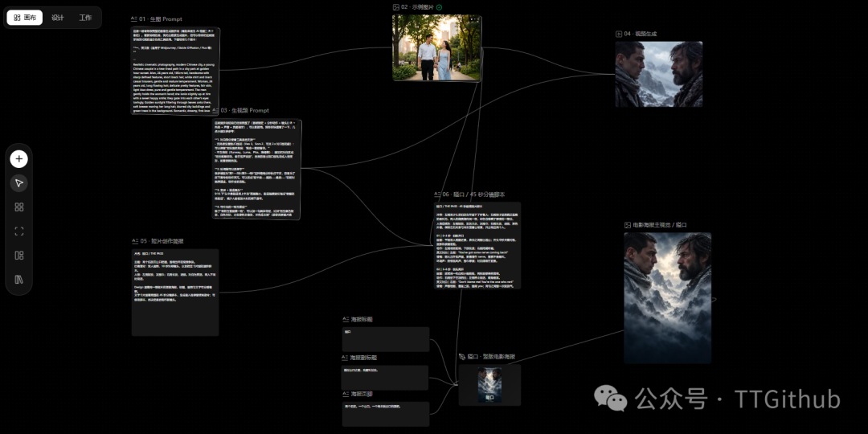Select the 电影海报主视觉 / 隘口 title
This screenshot has width=868, height=434.
[660, 225]
